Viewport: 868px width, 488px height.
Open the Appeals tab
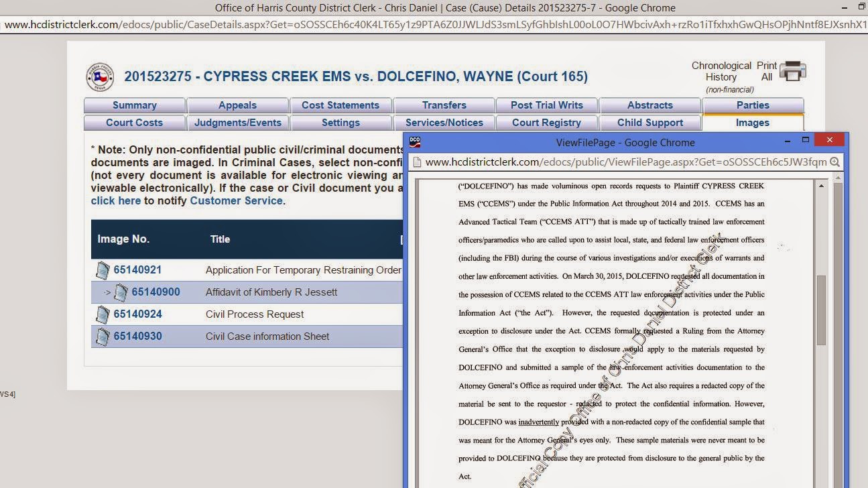click(237, 105)
